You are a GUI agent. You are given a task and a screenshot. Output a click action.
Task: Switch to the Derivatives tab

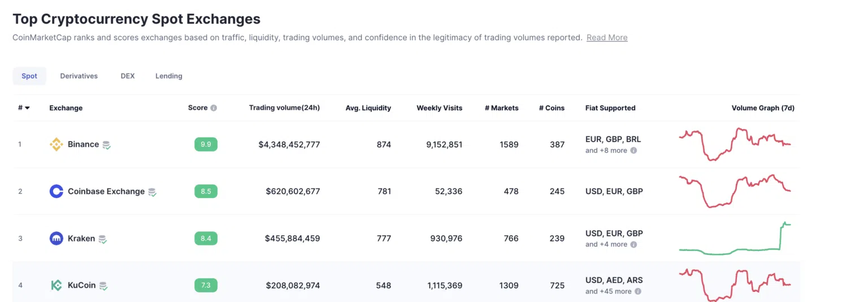[x=79, y=76]
